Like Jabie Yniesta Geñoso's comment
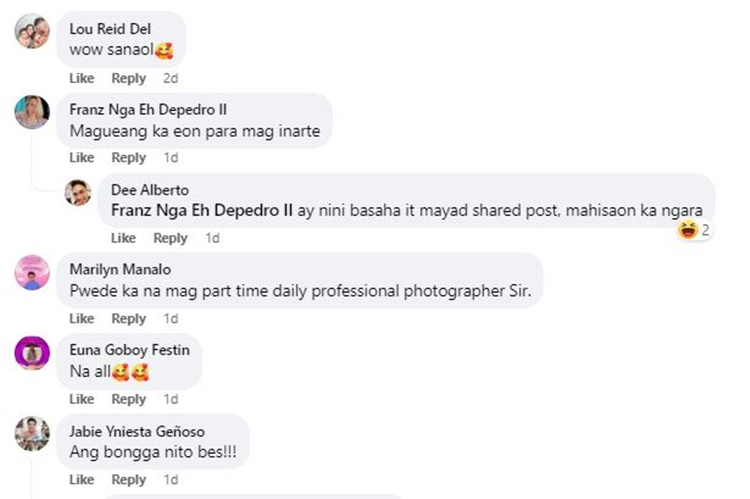The image size is (750, 499). (x=82, y=480)
